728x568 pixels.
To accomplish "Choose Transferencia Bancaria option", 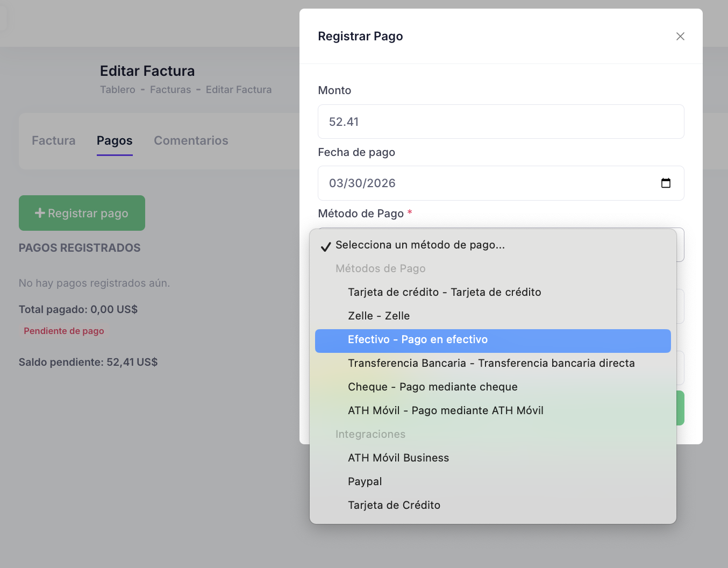I will click(x=491, y=363).
